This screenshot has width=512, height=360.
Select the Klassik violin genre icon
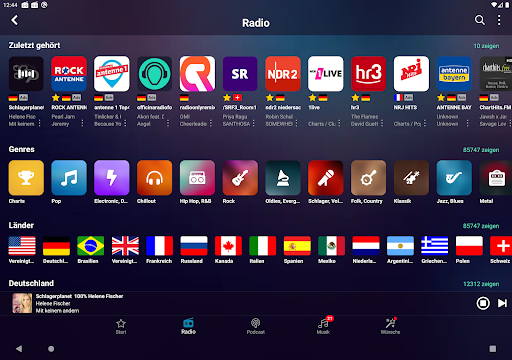tap(411, 178)
